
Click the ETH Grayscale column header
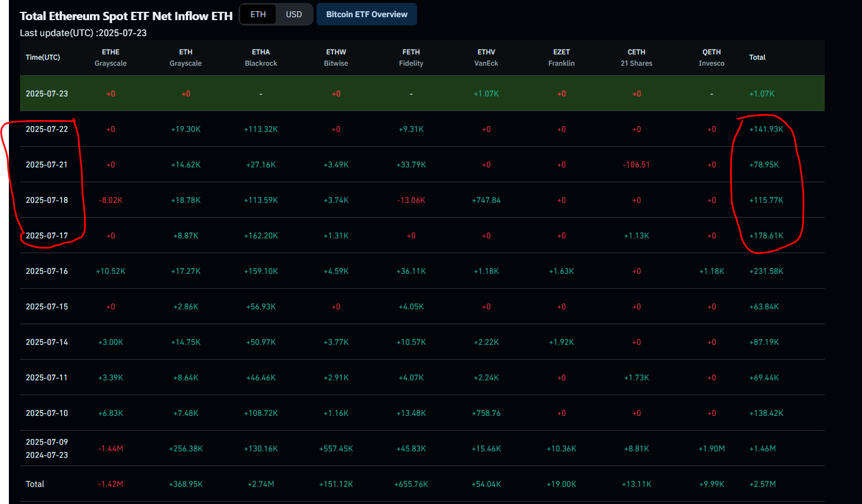pos(186,57)
